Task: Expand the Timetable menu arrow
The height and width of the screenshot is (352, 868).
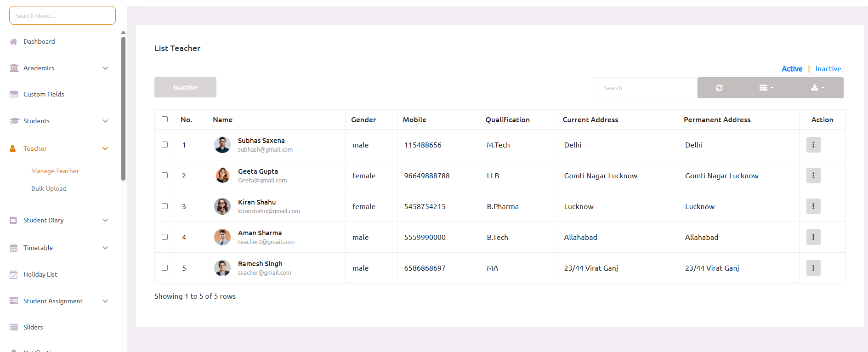Action: coord(105,248)
